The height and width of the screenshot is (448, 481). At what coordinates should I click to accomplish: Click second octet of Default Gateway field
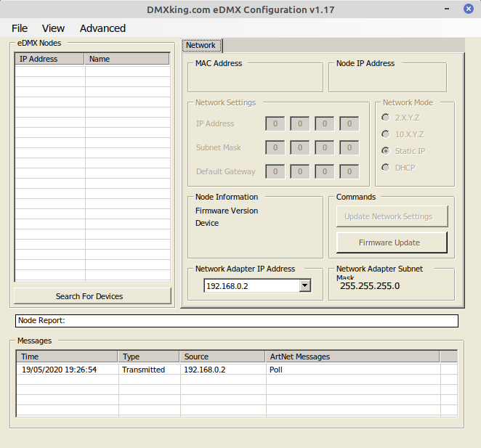(299, 171)
